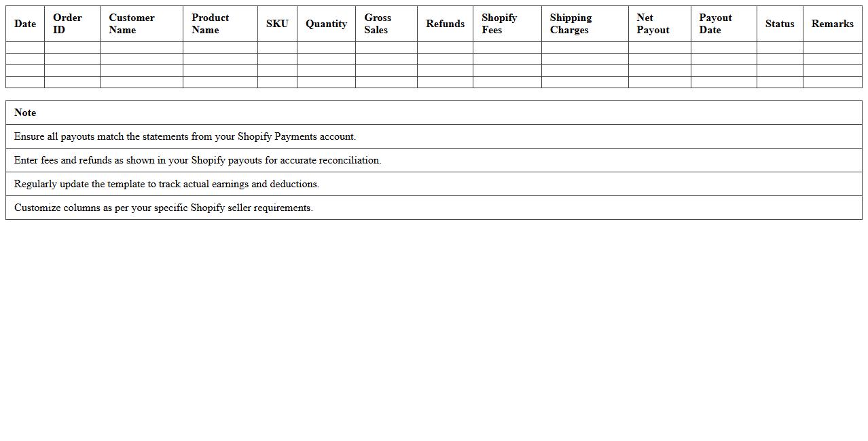This screenshot has height=441, width=868.
Task: Select the 'Customize columns' note line
Action: [163, 208]
